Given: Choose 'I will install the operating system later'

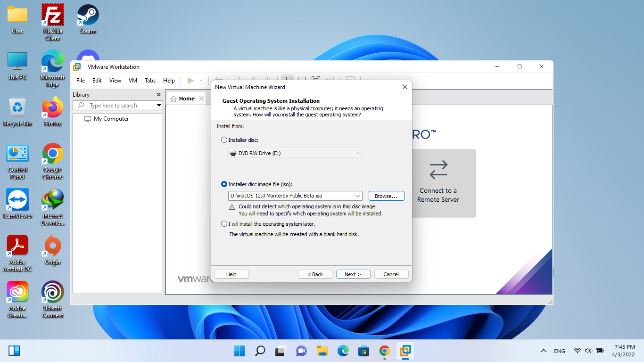Looking at the screenshot, I should [224, 224].
